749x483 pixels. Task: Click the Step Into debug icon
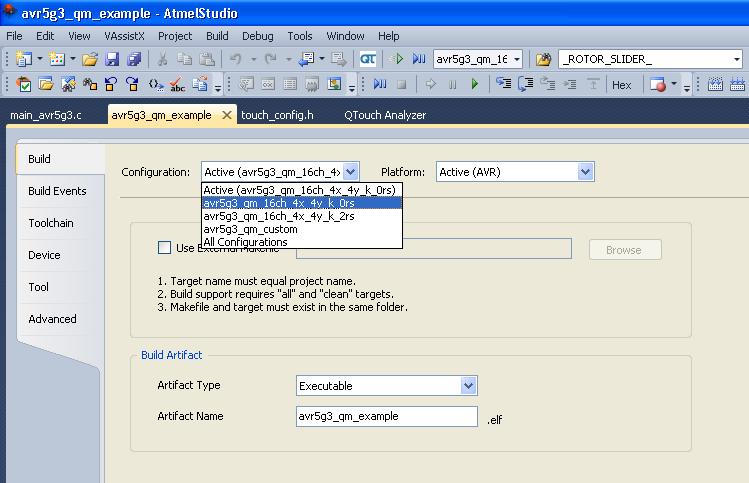click(x=503, y=85)
